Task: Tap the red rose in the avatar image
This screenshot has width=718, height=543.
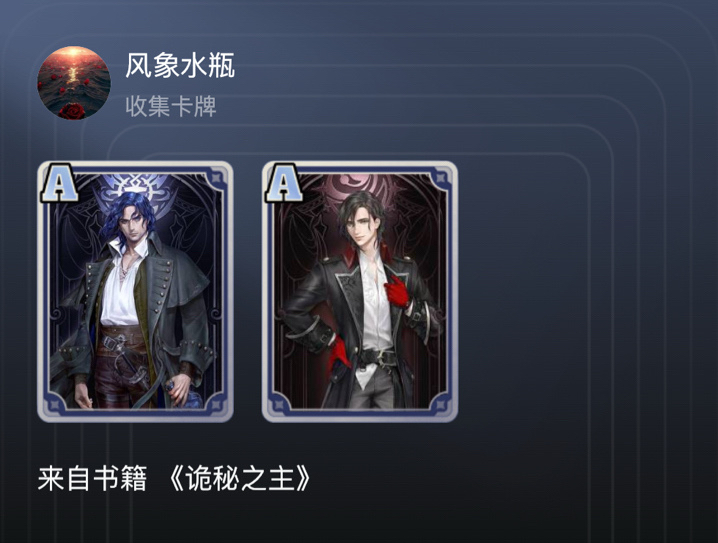Action: coord(73,111)
